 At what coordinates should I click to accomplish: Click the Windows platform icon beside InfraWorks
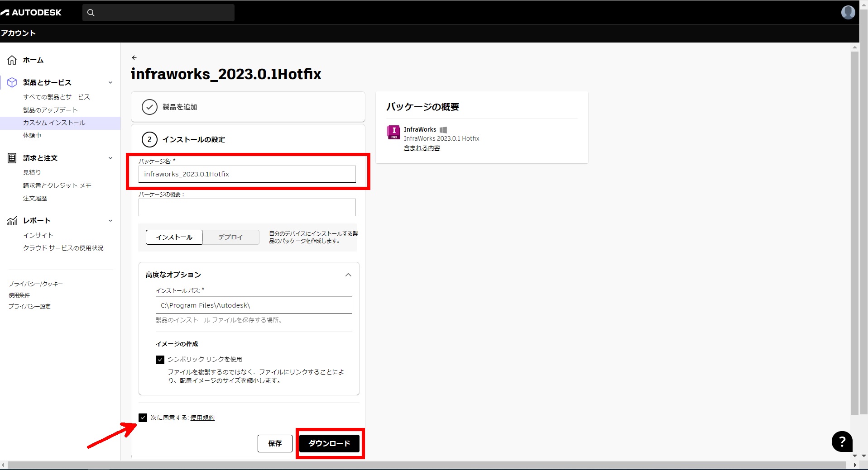(443, 130)
